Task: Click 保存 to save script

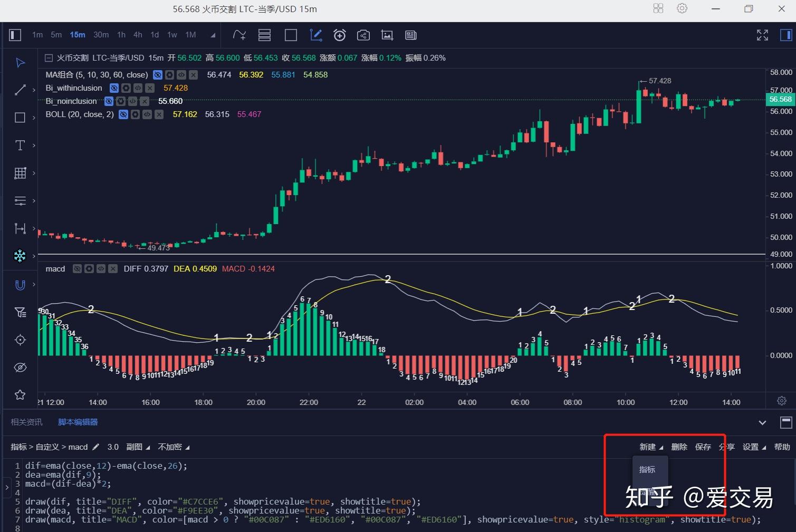Action: pos(703,447)
